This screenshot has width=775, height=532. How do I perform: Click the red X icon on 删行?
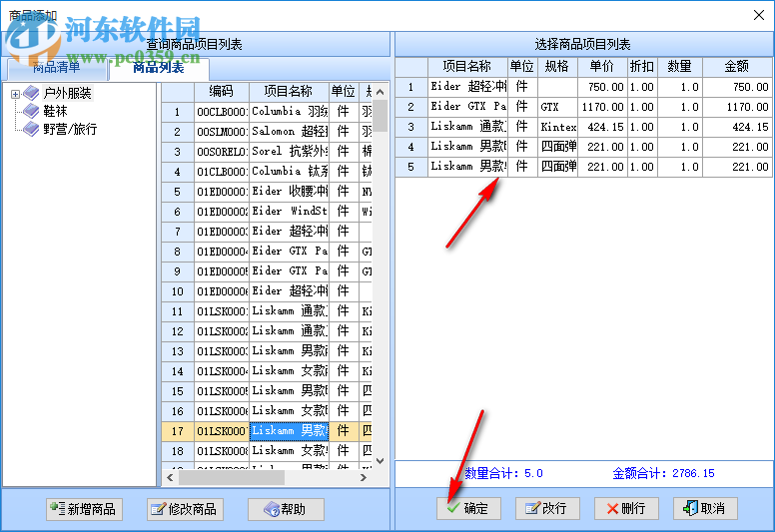click(612, 509)
